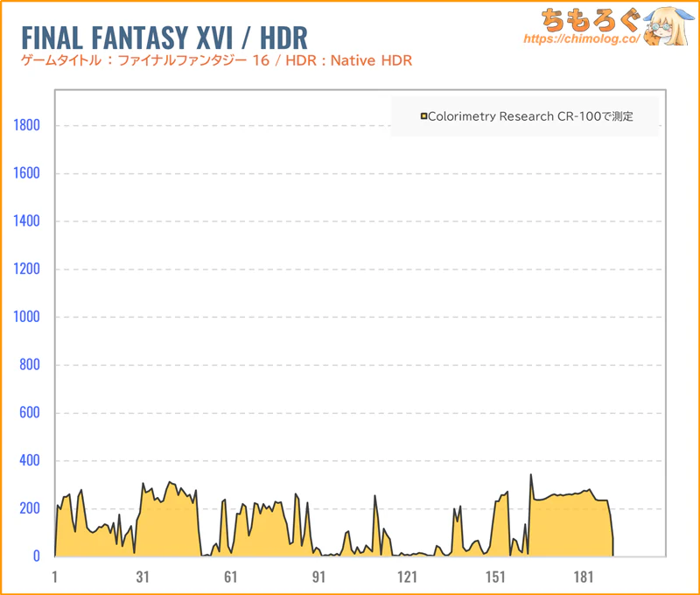
Task: Click the 91 x-axis tick label
Action: pos(319,577)
